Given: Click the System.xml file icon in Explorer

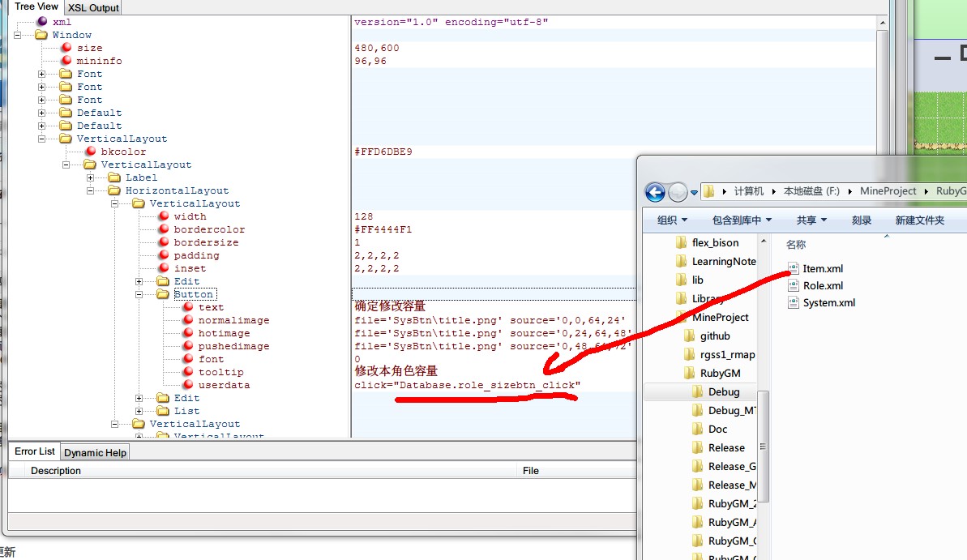Looking at the screenshot, I should pos(793,303).
